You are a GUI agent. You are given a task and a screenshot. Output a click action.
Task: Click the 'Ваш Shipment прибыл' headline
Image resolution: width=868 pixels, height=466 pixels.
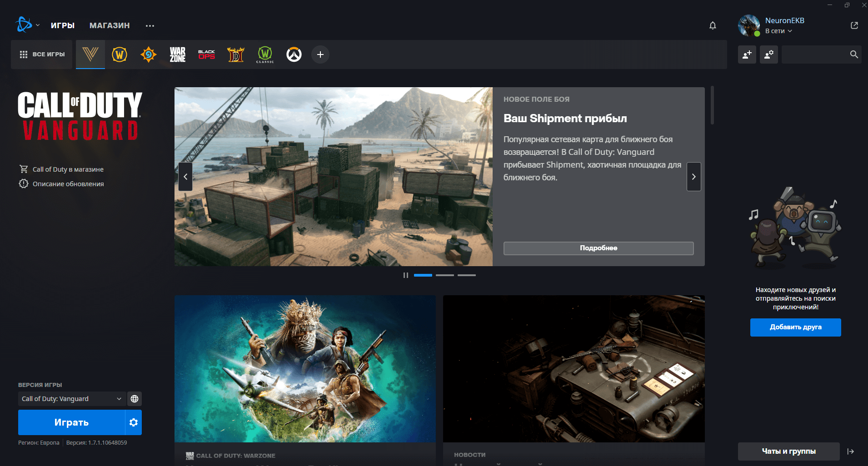pos(565,119)
